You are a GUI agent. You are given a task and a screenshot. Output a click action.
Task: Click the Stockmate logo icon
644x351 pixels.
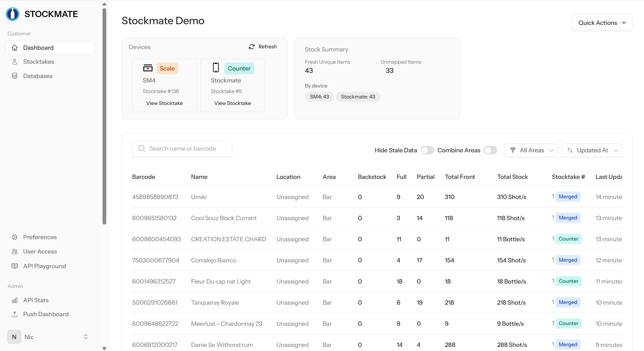(13, 14)
